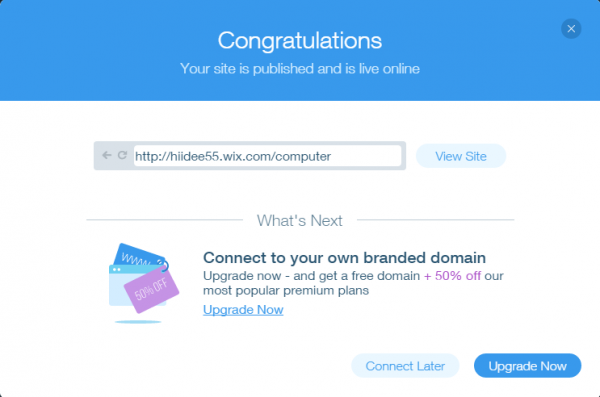Screen dimensions: 600x397
Task: Click the back arrow in the URL bar
Action: [107, 155]
